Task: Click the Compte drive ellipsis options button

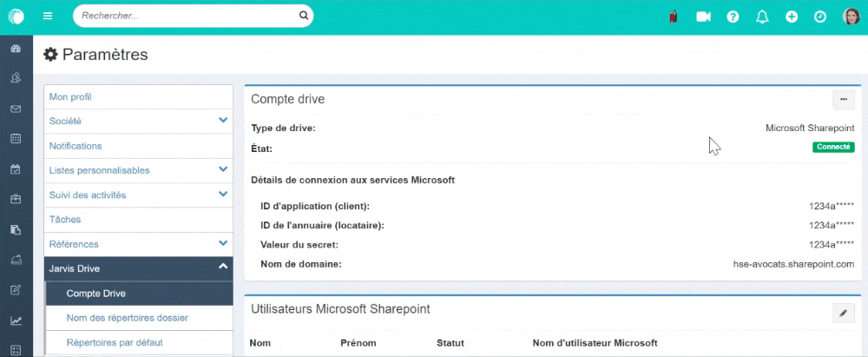Action: pos(843,100)
